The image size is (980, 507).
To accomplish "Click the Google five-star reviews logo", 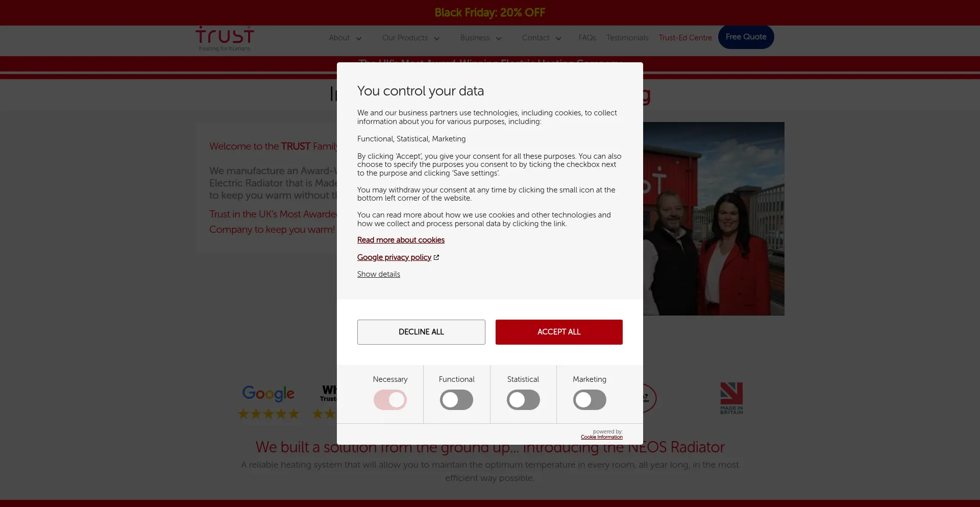I will coord(268,402).
